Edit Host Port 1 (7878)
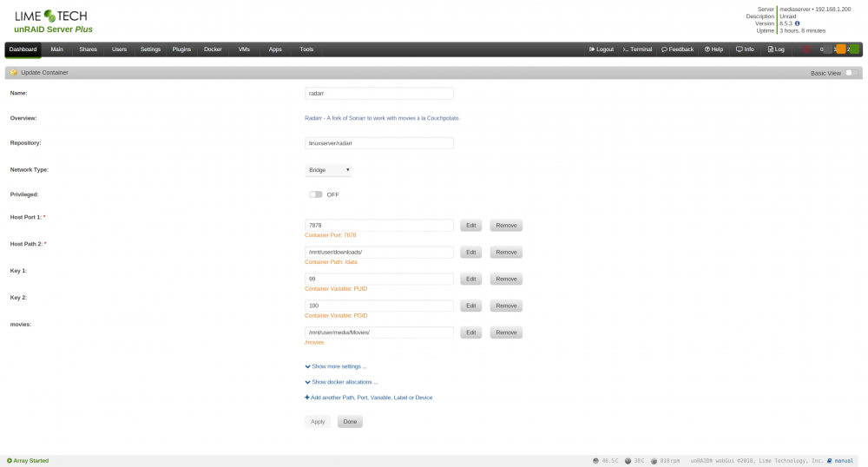Viewport: 868px width, 467px height. (471, 225)
